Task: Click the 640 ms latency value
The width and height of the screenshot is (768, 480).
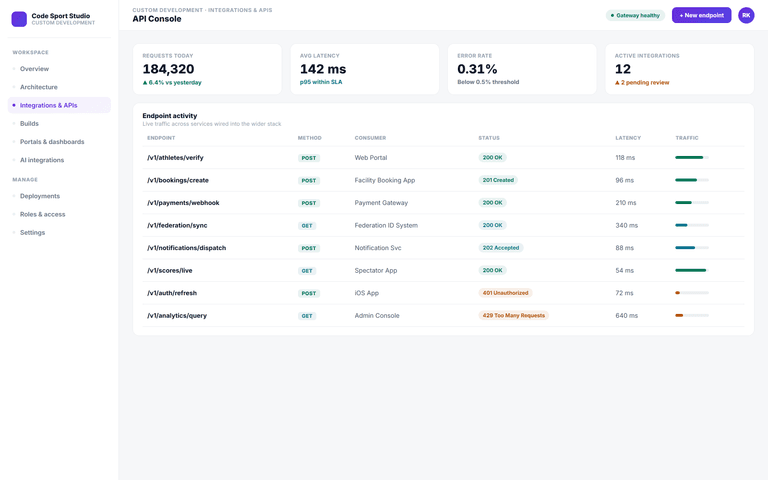Action: click(626, 315)
